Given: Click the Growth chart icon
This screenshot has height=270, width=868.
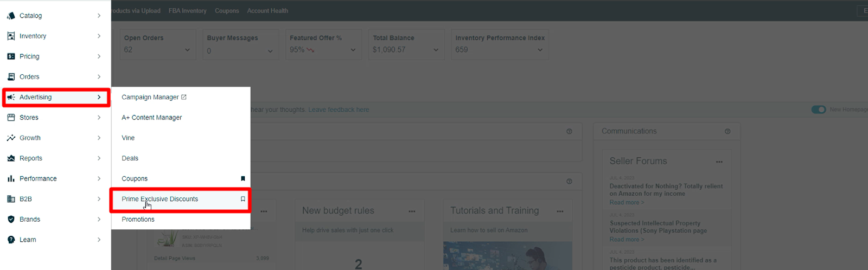Looking at the screenshot, I should pos(11,138).
